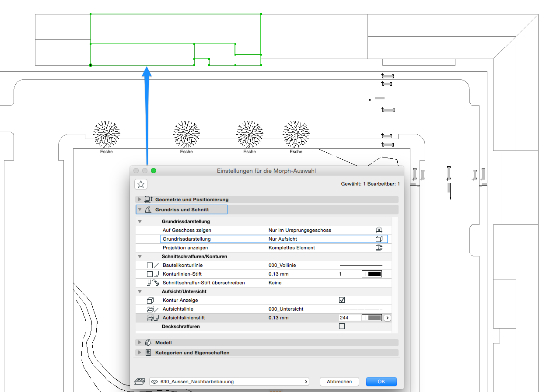Expand the Modell panel
Screen dimensions: 553x392
click(163, 343)
